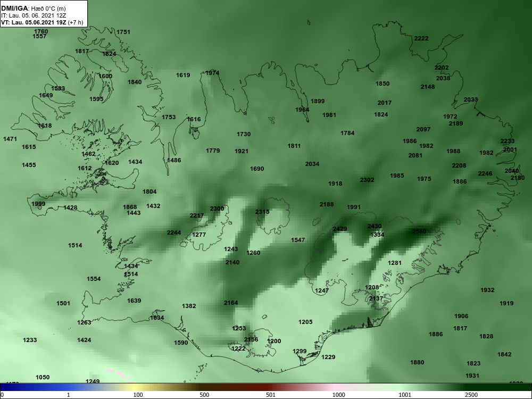Click the 1462 value label

pyautogui.click(x=88, y=154)
